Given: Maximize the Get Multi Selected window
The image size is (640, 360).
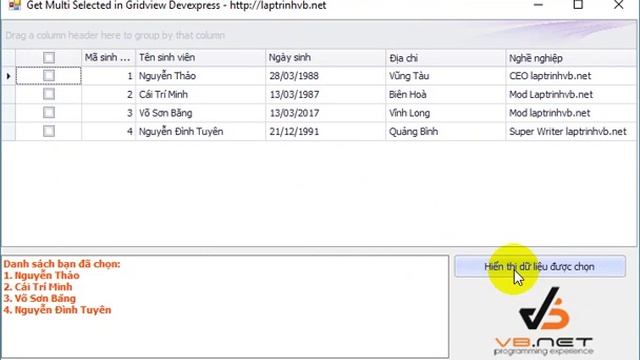Looking at the screenshot, I should (x=578, y=5).
